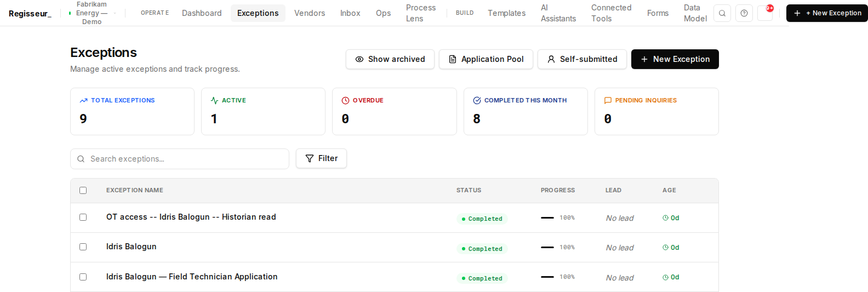868x292 pixels.
Task: Focus the Search exceptions input field
Action: click(x=180, y=159)
